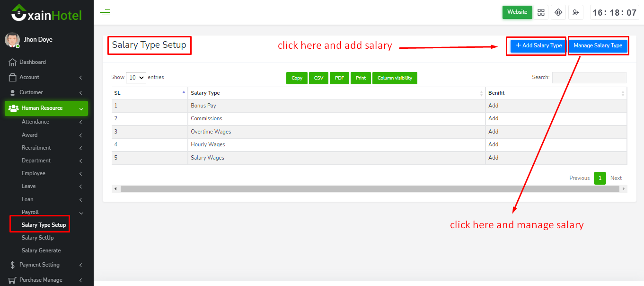The height and width of the screenshot is (286, 644).
Task: Click the horizontal table scrollbar
Action: tap(369, 189)
